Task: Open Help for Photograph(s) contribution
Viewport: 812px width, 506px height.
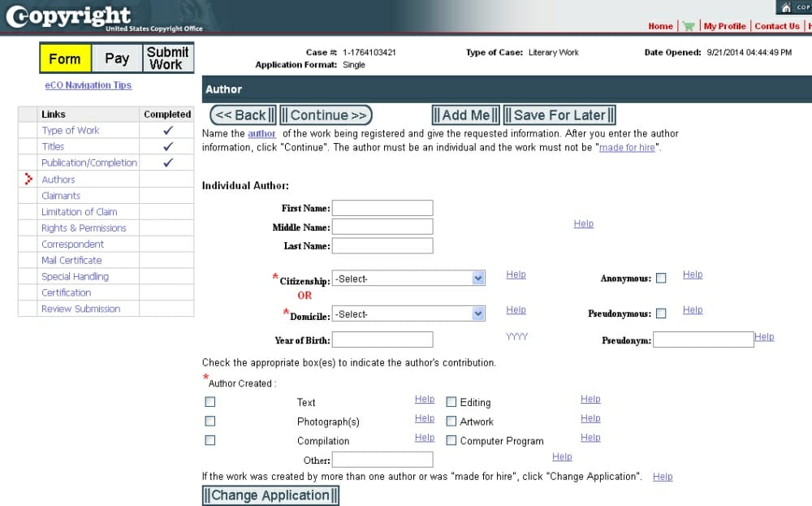Action: (425, 418)
